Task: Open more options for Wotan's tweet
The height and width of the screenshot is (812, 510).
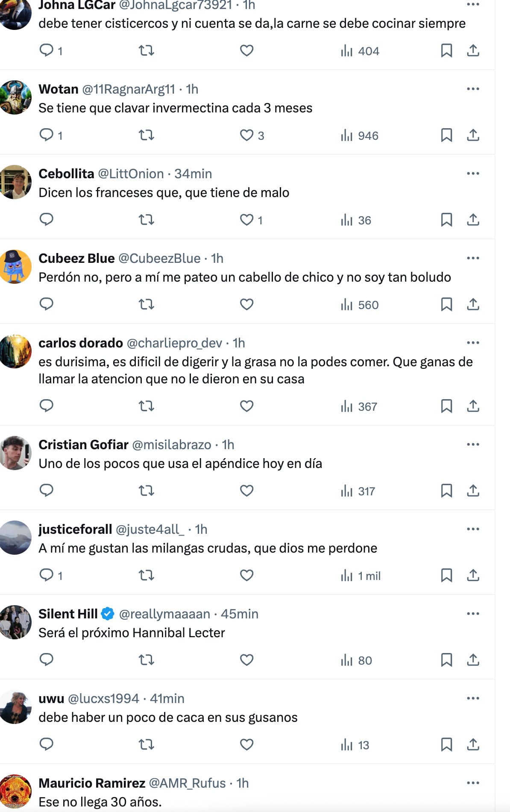Action: pos(473,89)
